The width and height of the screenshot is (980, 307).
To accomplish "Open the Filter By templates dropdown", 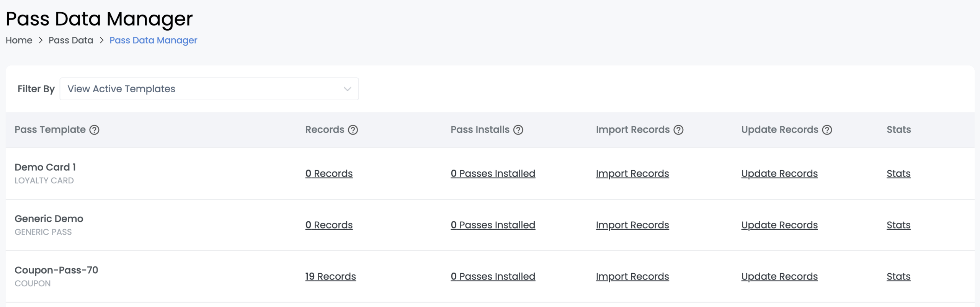I will [x=209, y=89].
